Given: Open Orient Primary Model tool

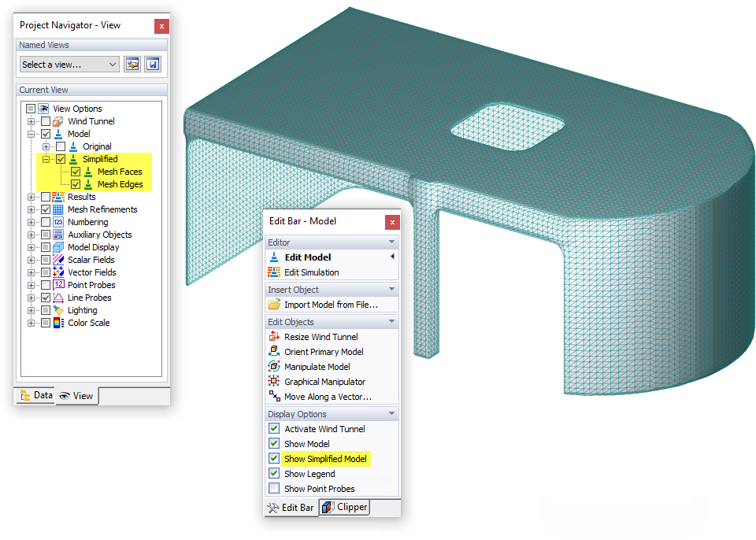Looking at the screenshot, I should pyautogui.click(x=326, y=351).
